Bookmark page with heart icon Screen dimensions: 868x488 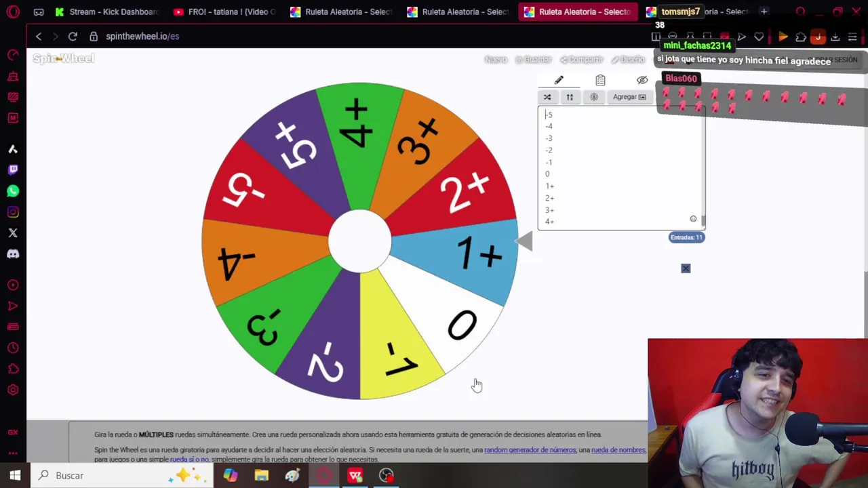point(759,37)
